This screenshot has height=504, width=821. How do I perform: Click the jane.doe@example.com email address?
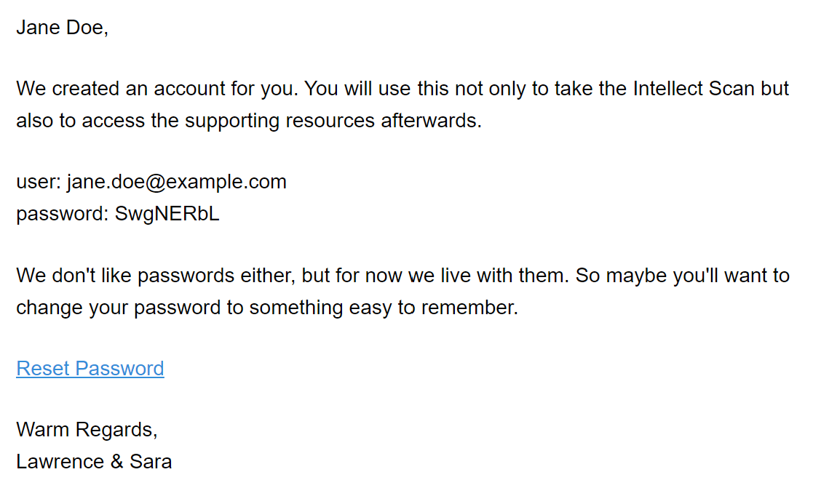[x=177, y=182]
